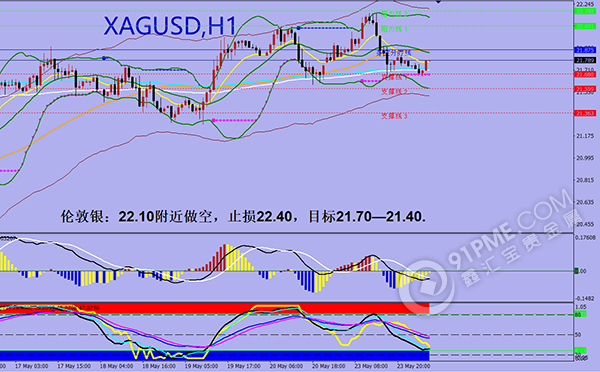Click the chart shift triangle marker at top
Image resolution: width=600 pixels, height=372 pixels.
pos(438,2)
